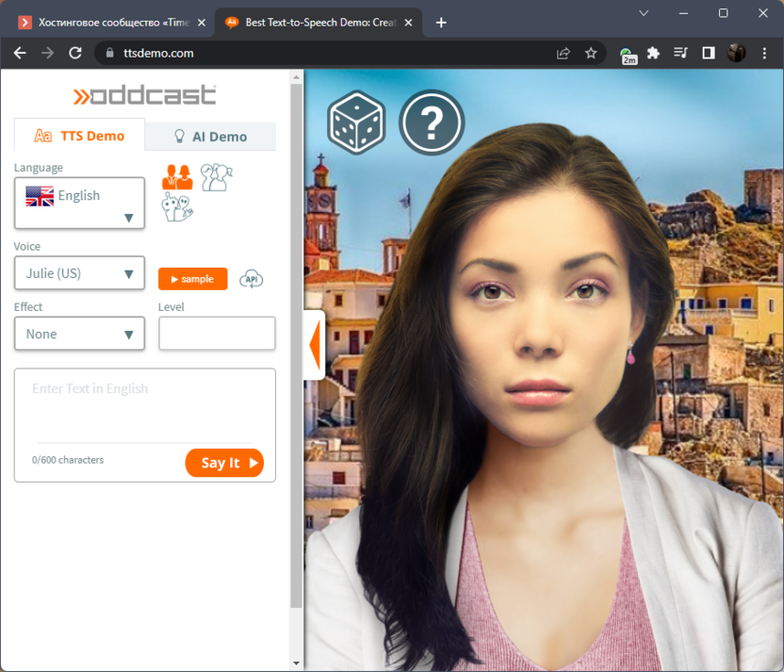Click the cloud API icon
Screen dimensions: 784x672
click(x=252, y=279)
